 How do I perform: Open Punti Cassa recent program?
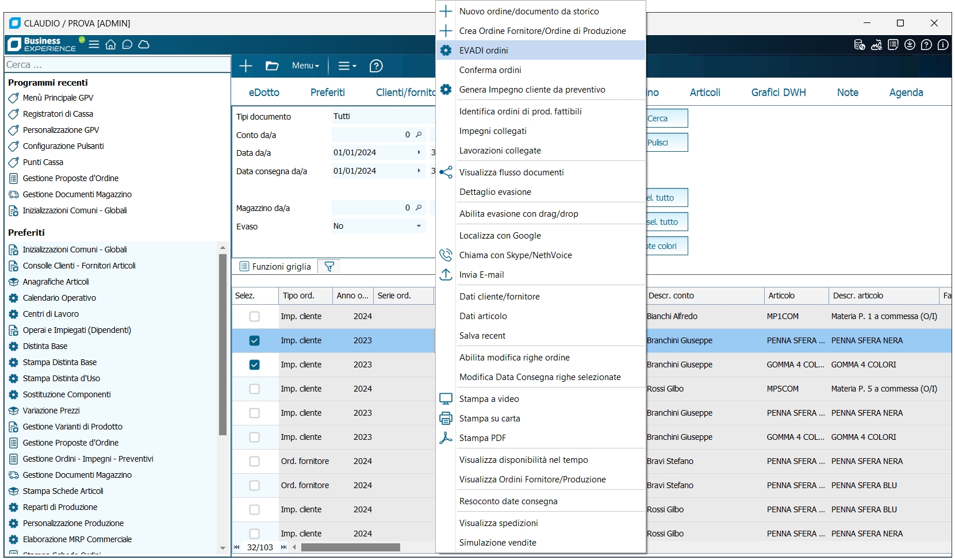(43, 162)
